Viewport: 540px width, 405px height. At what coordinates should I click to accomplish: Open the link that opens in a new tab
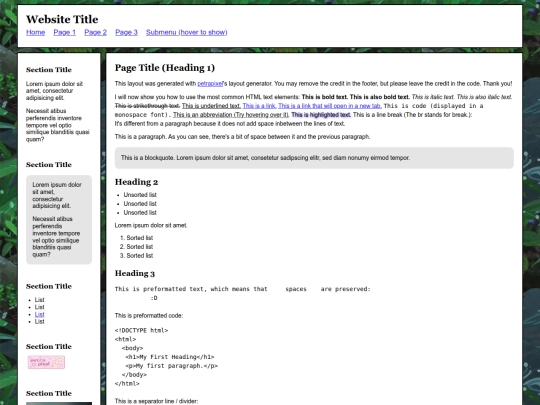330,106
